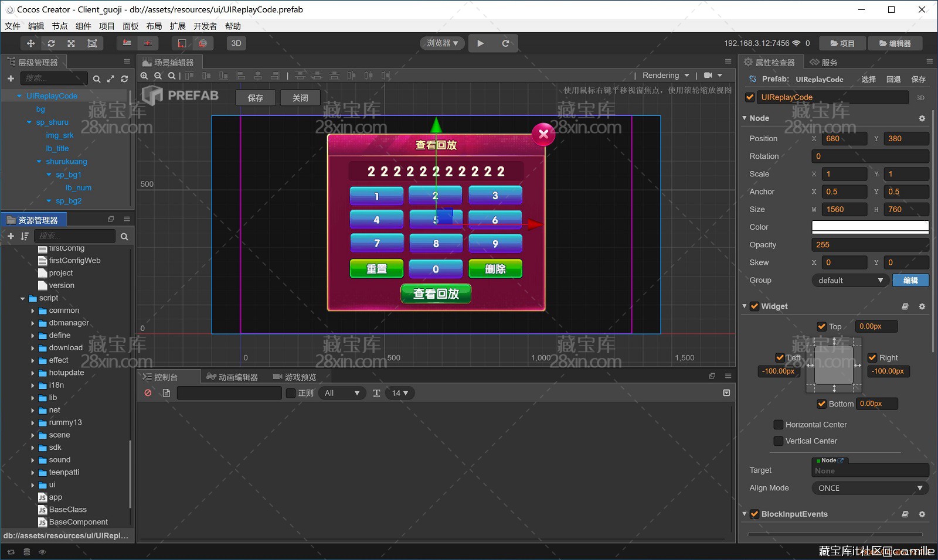Click the Opacity value field
The width and height of the screenshot is (938, 560).
click(x=871, y=245)
